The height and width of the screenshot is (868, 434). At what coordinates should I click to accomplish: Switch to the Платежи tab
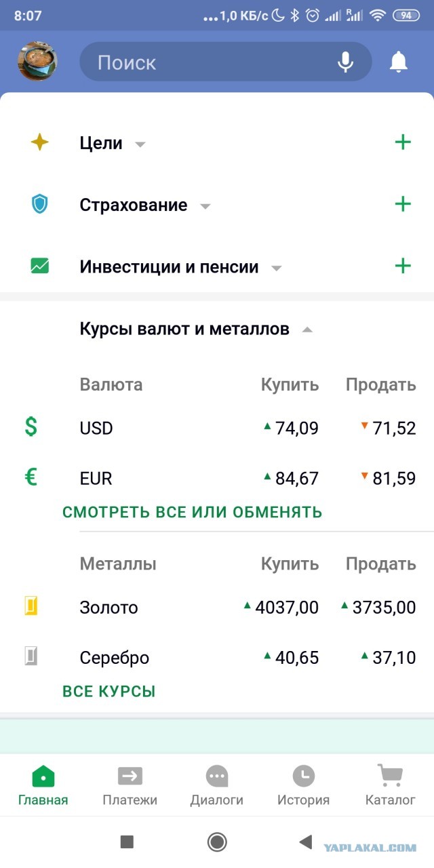pyautogui.click(x=130, y=785)
